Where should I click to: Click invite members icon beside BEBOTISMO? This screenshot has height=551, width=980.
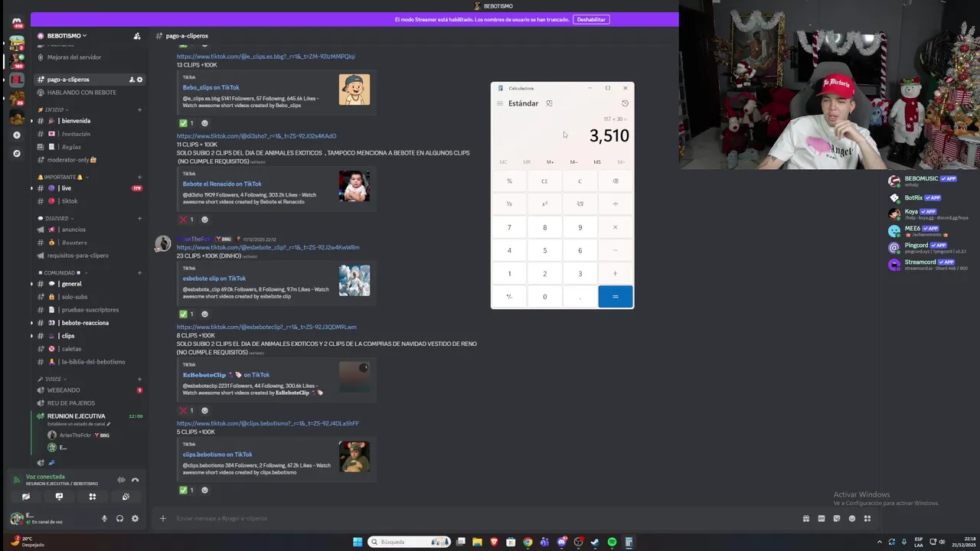coord(137,36)
